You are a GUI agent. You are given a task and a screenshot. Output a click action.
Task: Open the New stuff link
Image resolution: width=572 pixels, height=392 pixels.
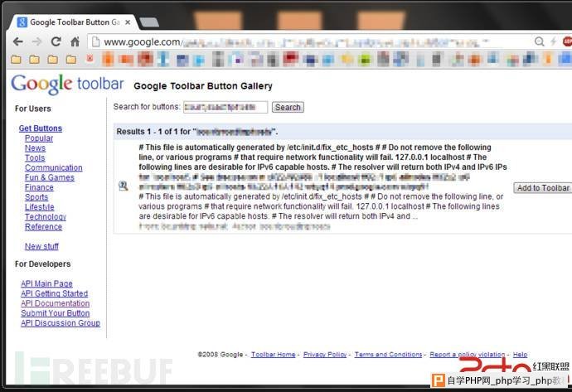tap(41, 246)
